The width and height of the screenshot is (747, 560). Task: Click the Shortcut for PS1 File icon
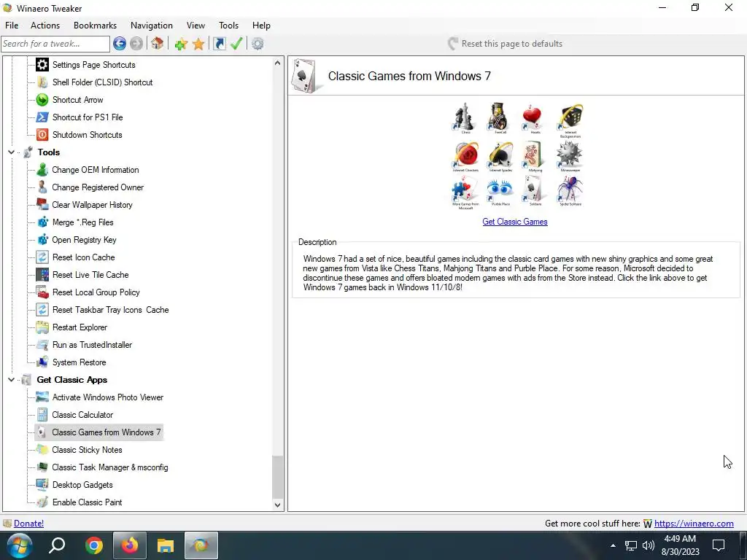pos(42,117)
